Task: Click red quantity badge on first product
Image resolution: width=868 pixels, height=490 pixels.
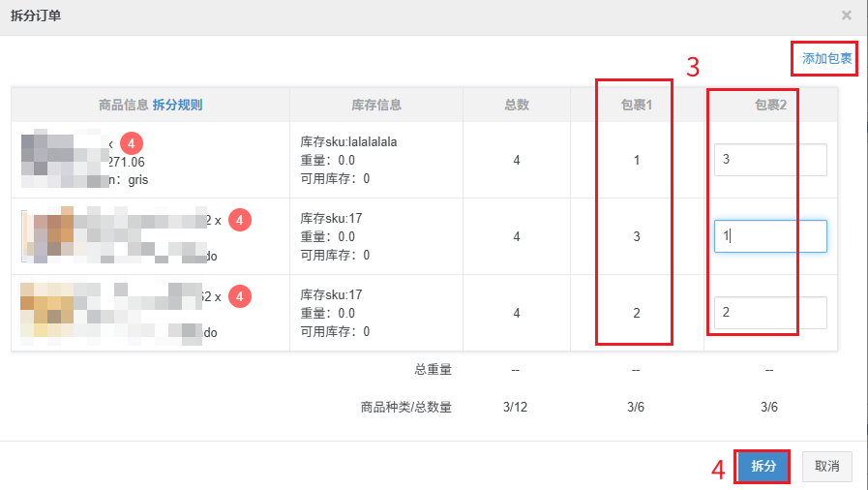Action: [133, 143]
